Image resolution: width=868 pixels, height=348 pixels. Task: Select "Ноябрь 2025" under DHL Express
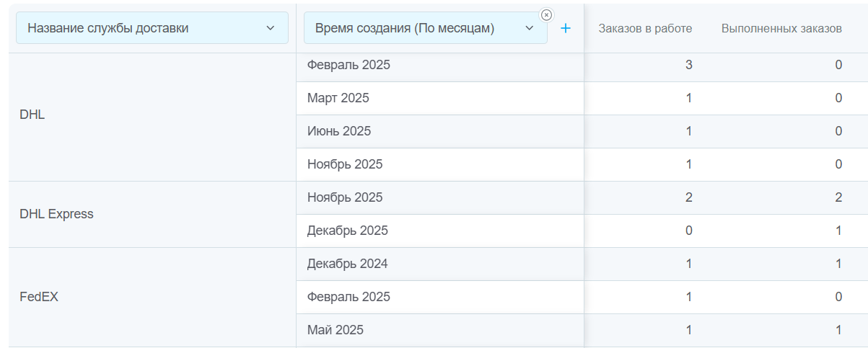pyautogui.click(x=345, y=197)
